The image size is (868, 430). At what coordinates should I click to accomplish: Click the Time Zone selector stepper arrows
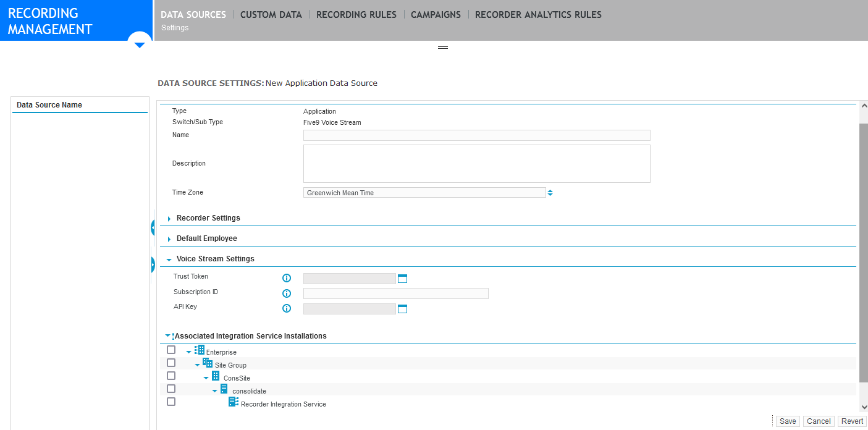550,192
